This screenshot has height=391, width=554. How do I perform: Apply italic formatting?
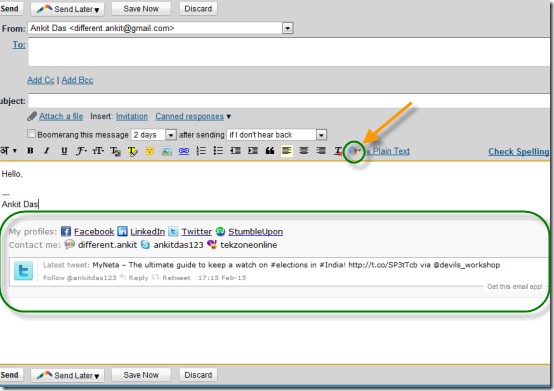(x=46, y=151)
